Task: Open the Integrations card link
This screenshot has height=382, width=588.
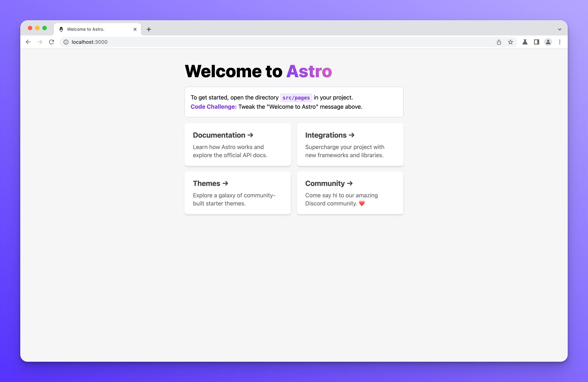Action: point(350,144)
